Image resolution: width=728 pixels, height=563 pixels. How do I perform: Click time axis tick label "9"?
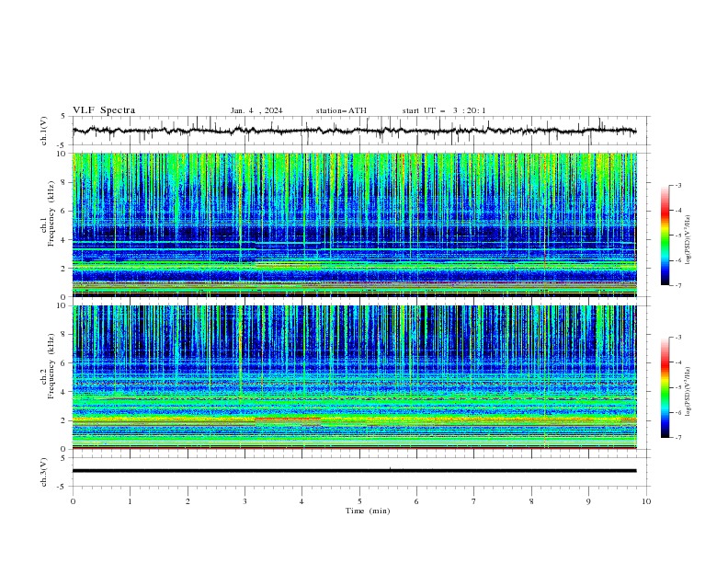pyautogui.click(x=588, y=501)
